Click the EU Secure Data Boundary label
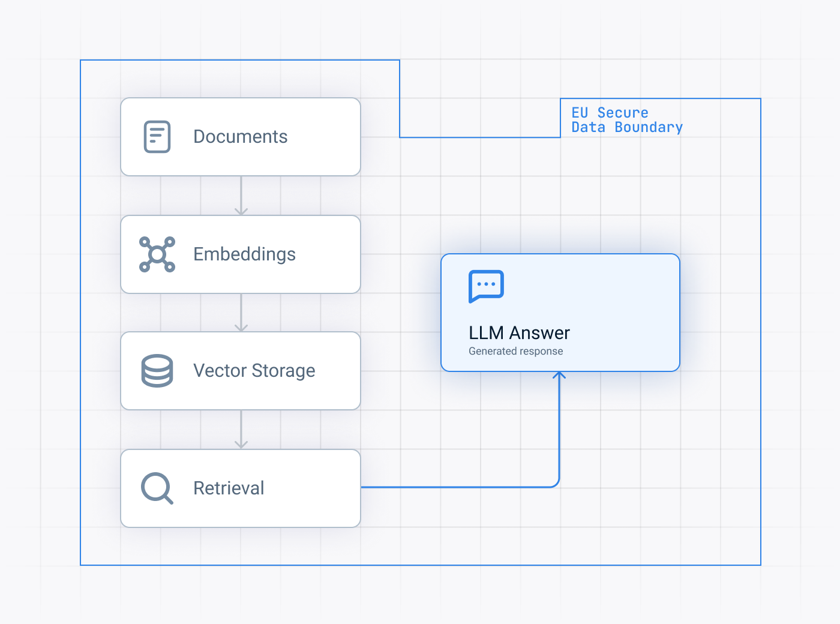This screenshot has width=840, height=624. pyautogui.click(x=626, y=120)
